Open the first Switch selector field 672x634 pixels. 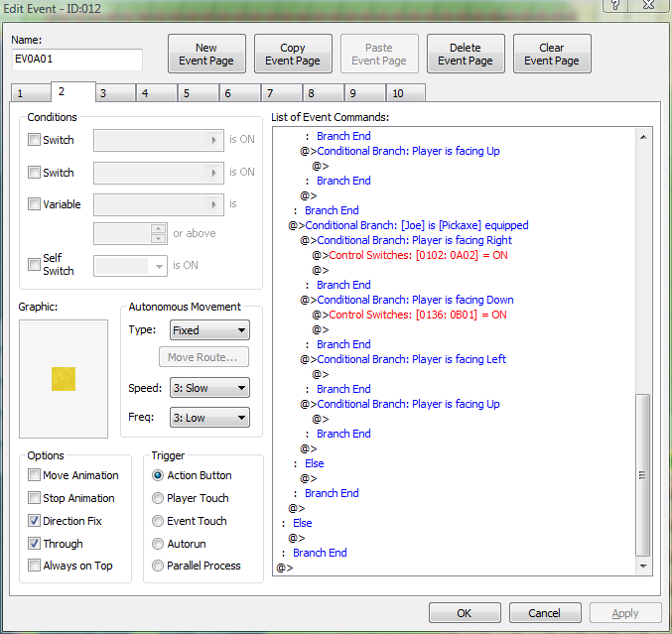pyautogui.click(x=159, y=140)
